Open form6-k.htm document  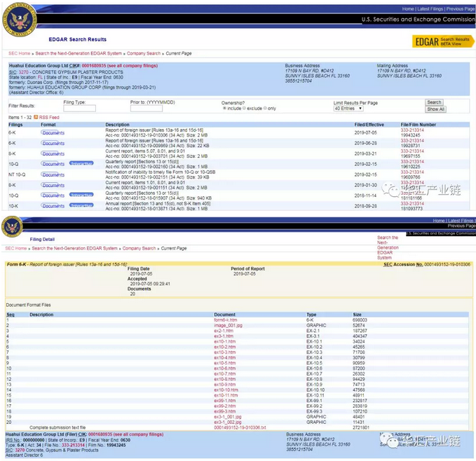tap(225, 320)
